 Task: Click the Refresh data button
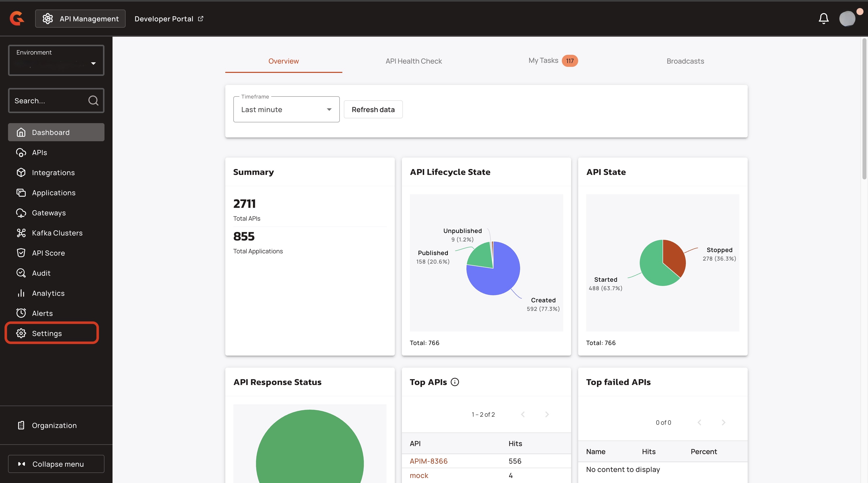point(373,110)
